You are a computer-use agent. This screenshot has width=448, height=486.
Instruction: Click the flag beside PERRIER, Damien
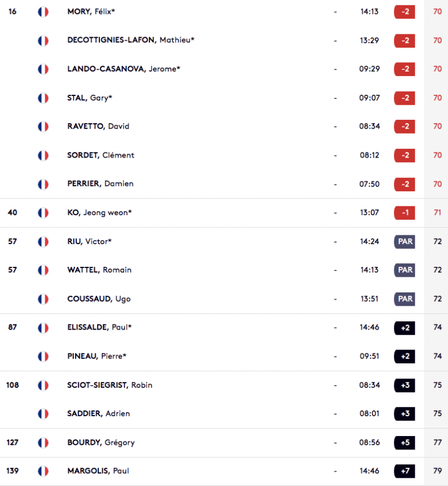43,184
